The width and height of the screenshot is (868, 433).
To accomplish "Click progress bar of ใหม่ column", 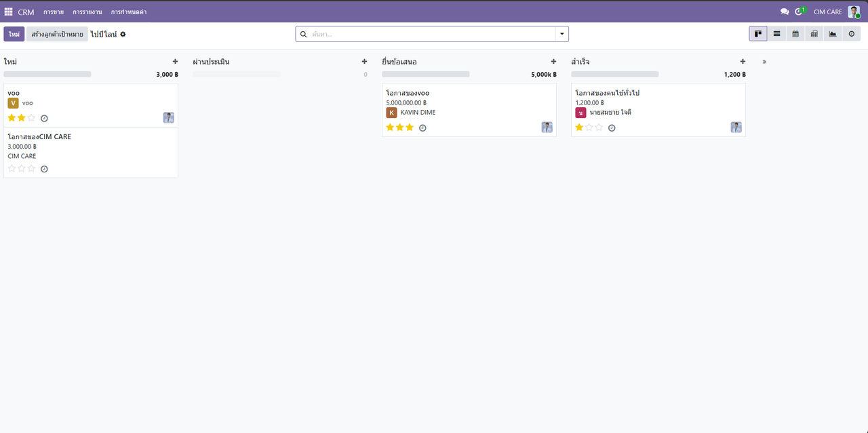I will [47, 74].
